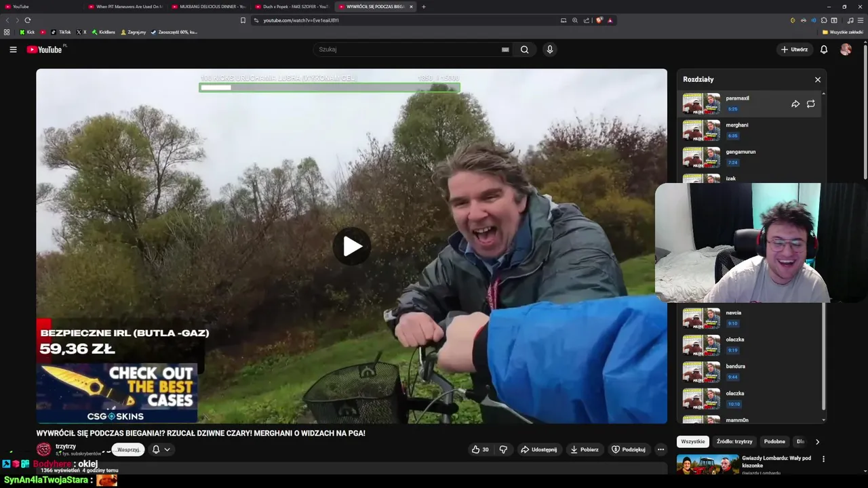Switch to MUKBANG DELICIOUS DINNER tab
Screen dimensions: 868x488
(x=208, y=7)
